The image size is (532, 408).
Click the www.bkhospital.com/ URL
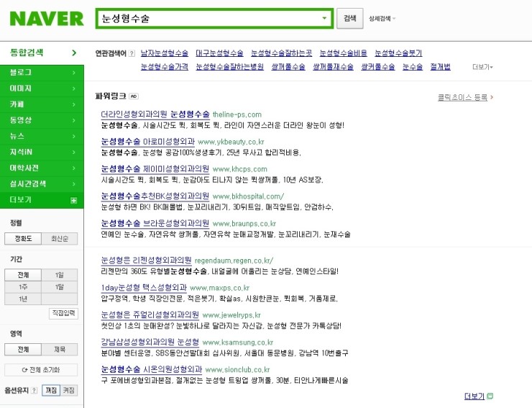[248, 196]
